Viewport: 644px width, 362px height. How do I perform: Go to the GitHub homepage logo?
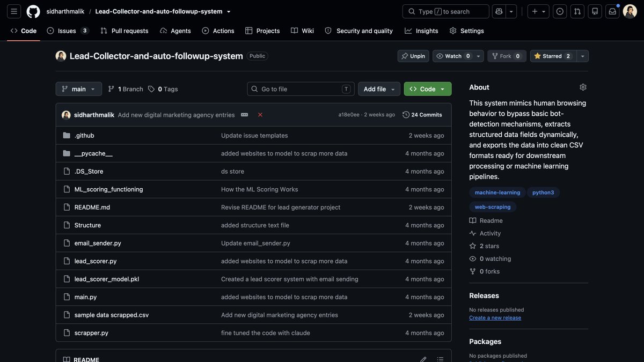pyautogui.click(x=33, y=11)
